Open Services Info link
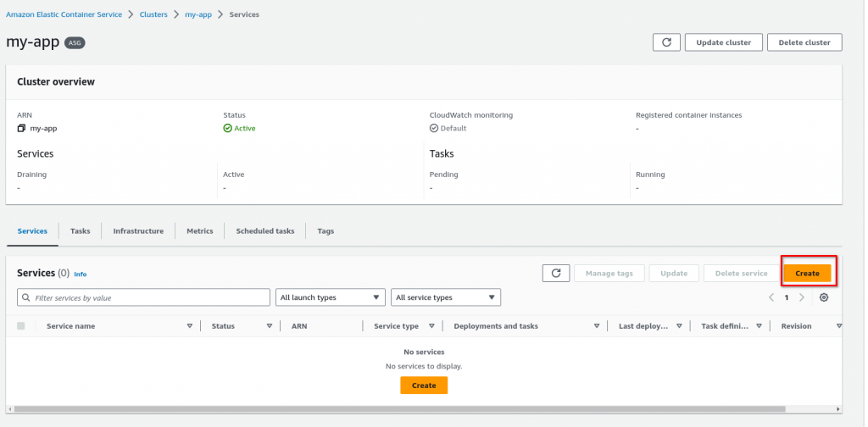The height and width of the screenshot is (427, 868). pyautogui.click(x=81, y=274)
